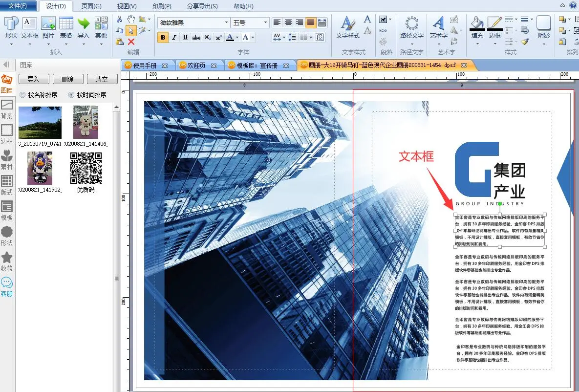Select the hand pan tool
This screenshot has height=392, width=579.
tap(131, 19)
